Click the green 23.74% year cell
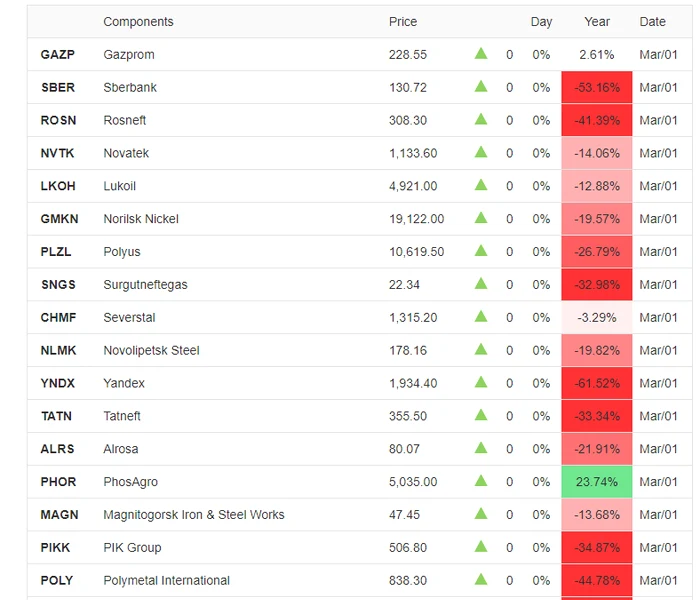Image resolution: width=700 pixels, height=600 pixels. coord(597,482)
